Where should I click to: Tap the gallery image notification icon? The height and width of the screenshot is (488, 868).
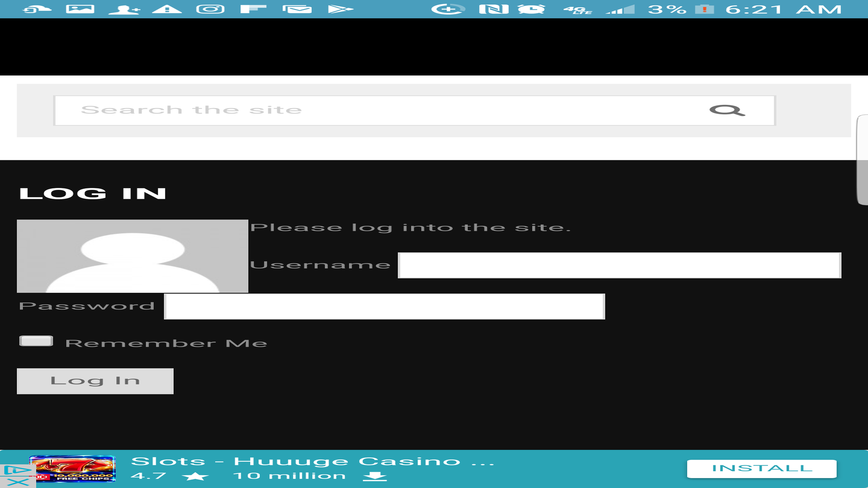click(x=80, y=9)
